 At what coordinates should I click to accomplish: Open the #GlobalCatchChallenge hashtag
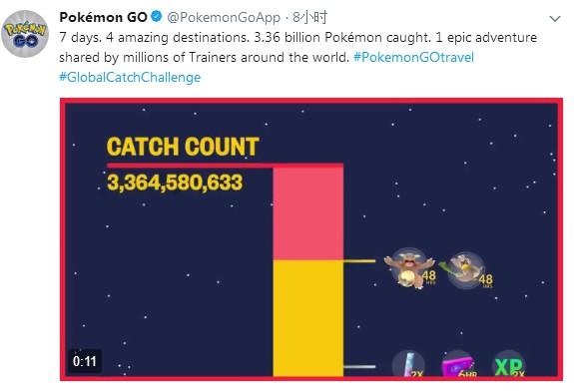pos(130,77)
